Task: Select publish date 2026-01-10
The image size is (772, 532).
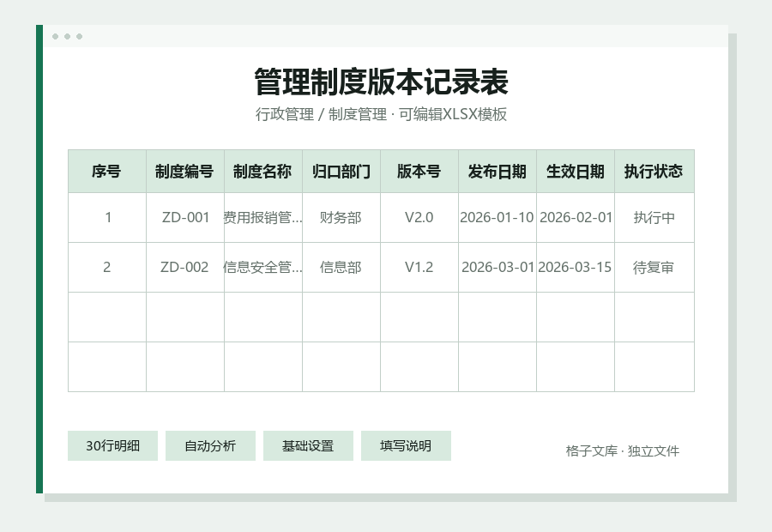Action: pos(498,217)
